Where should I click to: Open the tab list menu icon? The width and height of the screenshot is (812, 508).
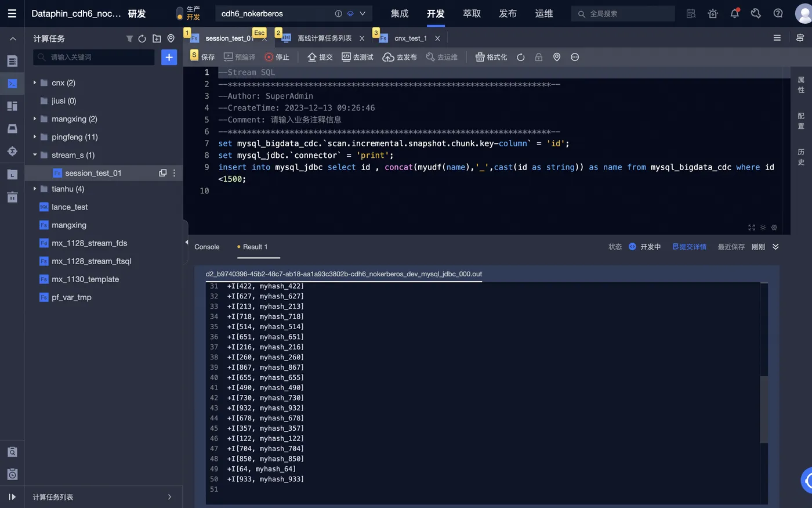pos(777,38)
